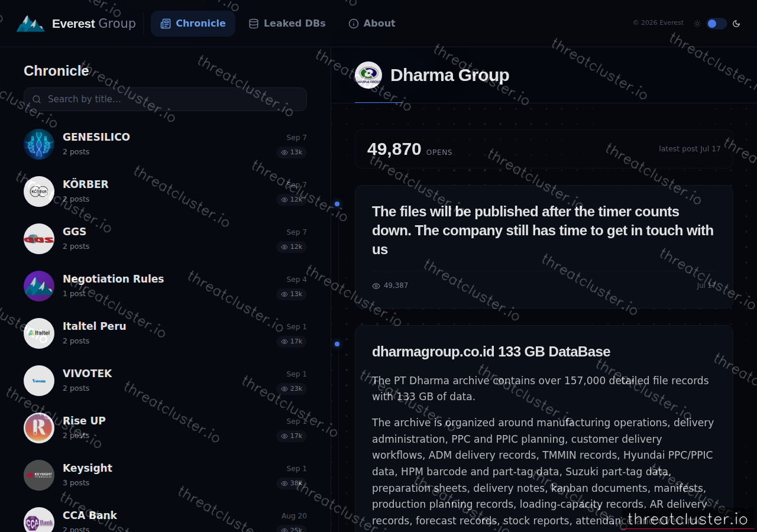
Task: Click the 49,870 opens counter
Action: click(409, 149)
